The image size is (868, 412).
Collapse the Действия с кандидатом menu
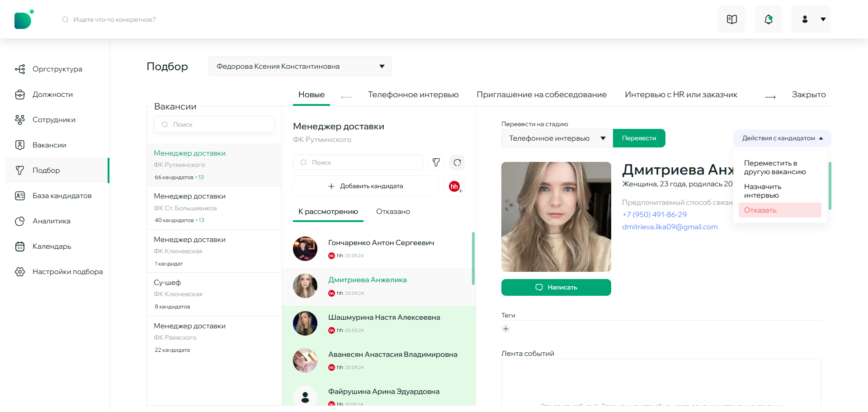(x=782, y=138)
